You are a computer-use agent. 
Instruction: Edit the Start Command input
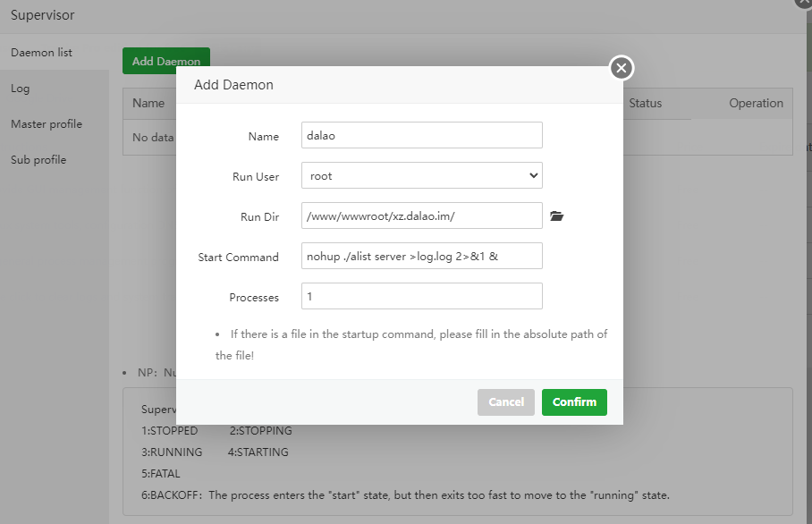[422, 257]
